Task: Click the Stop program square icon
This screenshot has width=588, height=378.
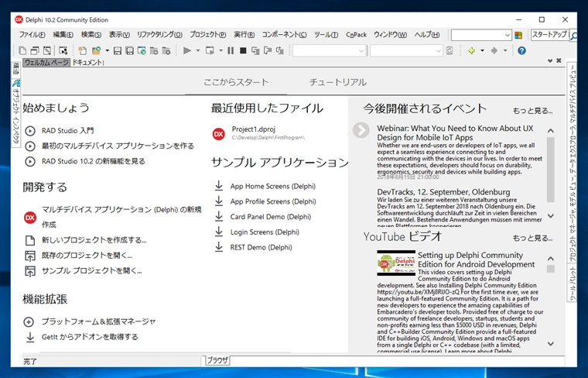Action: 243,50
